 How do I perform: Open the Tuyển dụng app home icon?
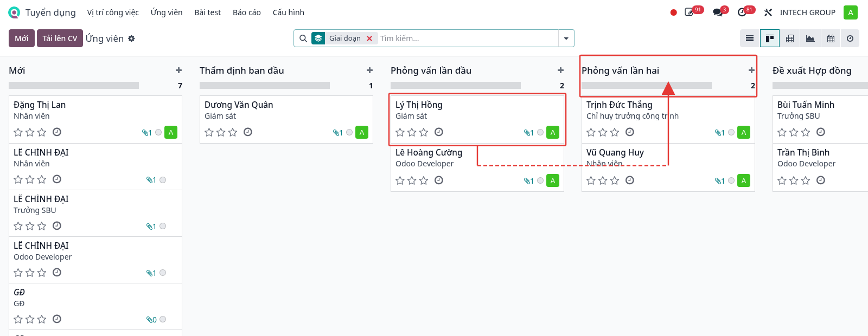coord(14,12)
